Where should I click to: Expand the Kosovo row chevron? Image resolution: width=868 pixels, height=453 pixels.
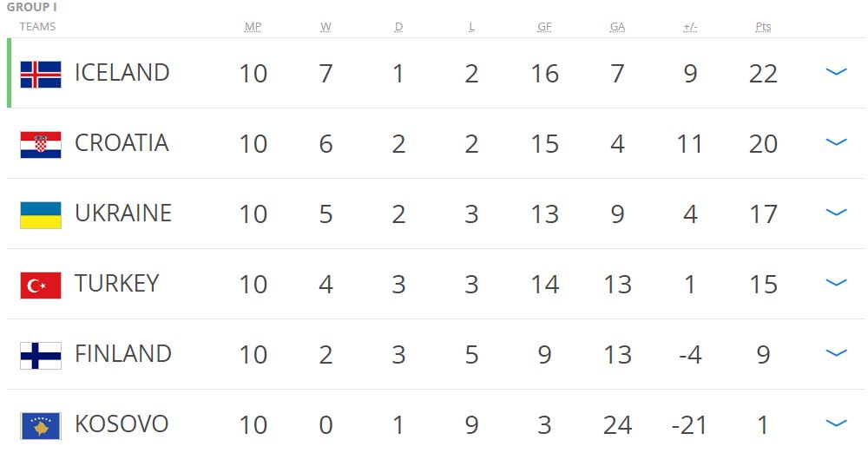[x=836, y=424]
